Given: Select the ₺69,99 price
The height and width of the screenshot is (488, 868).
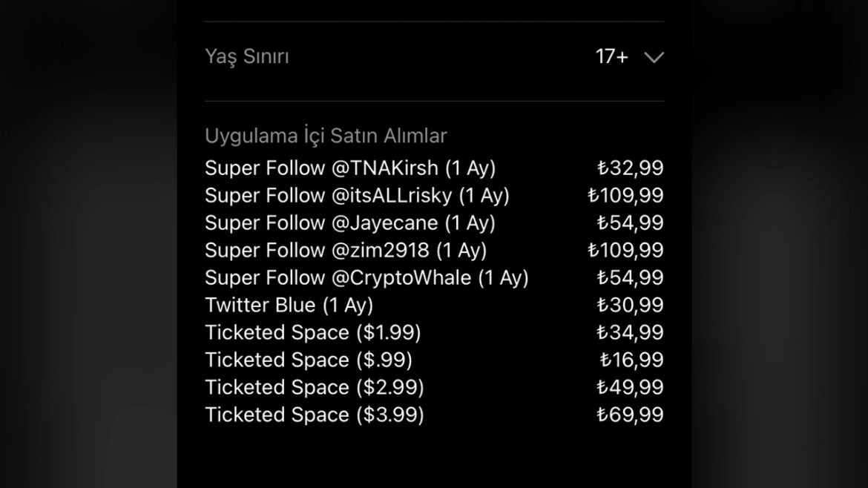Looking at the screenshot, I should tap(630, 415).
